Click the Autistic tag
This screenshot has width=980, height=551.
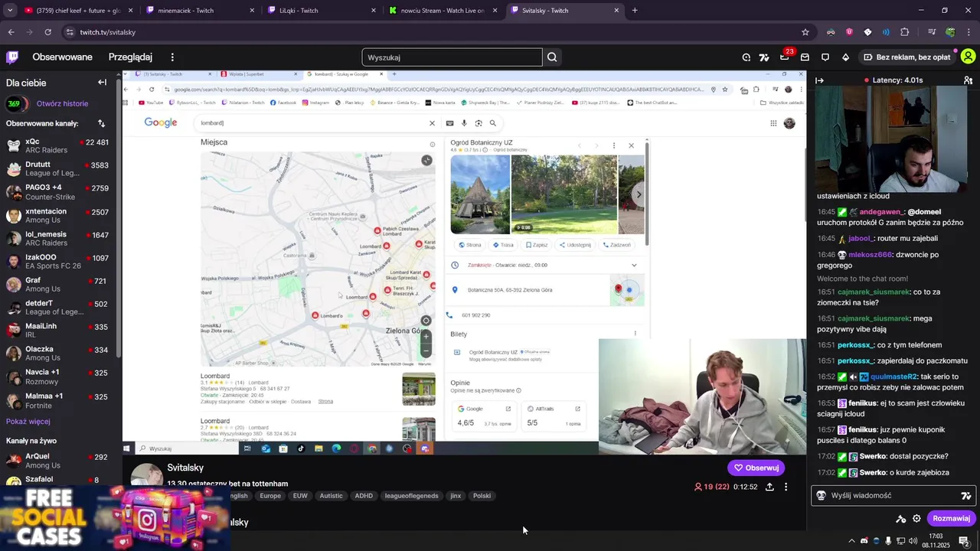(x=331, y=496)
